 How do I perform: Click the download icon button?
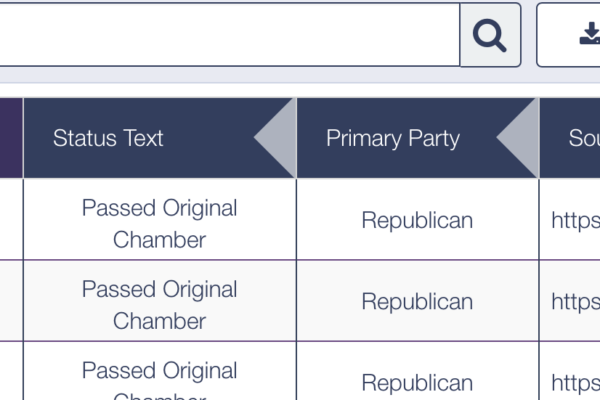point(569,35)
